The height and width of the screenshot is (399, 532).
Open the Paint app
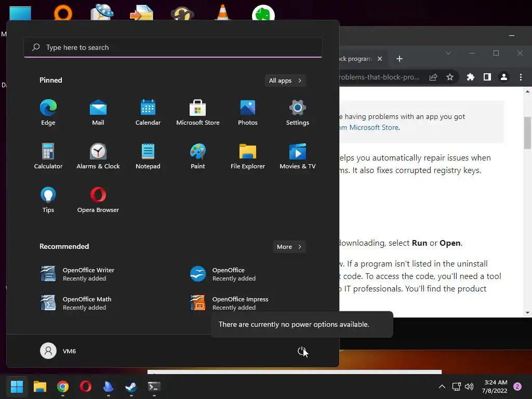198,156
